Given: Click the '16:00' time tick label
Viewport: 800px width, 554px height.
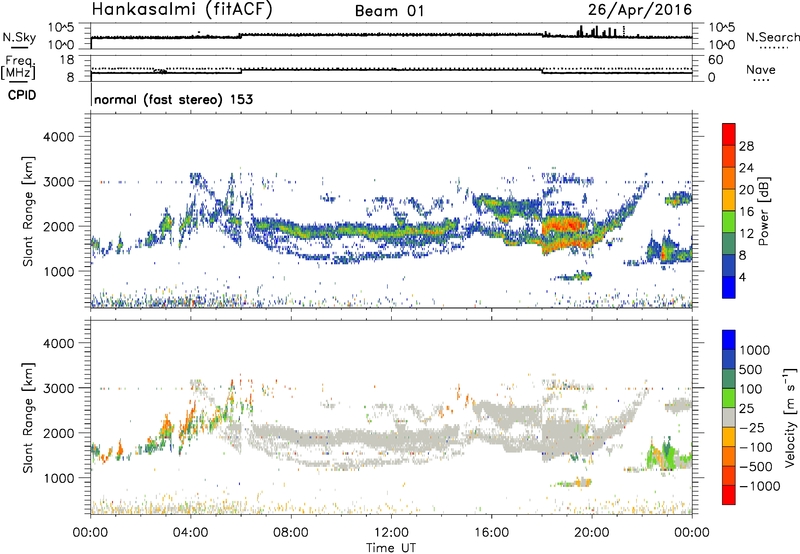Looking at the screenshot, I should click(491, 533).
